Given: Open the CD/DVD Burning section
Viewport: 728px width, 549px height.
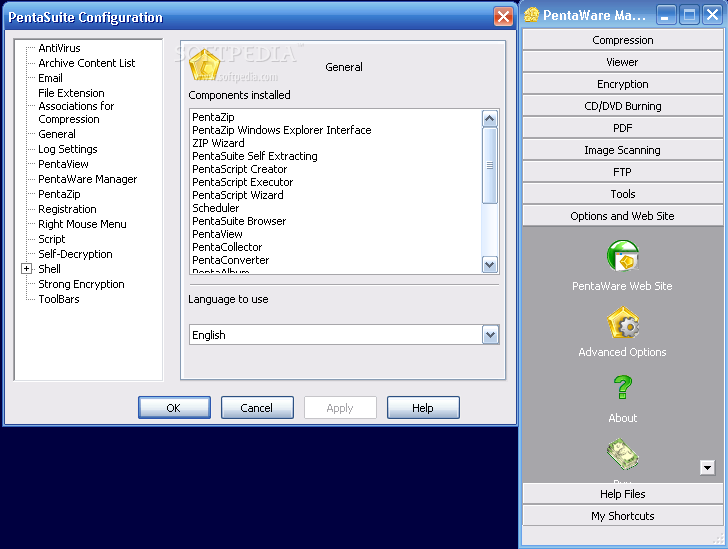Looking at the screenshot, I should [x=623, y=106].
